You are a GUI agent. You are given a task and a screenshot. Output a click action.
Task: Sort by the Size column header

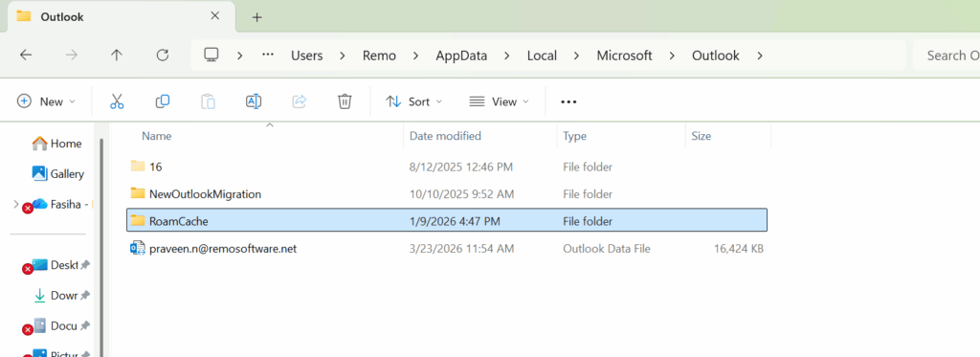701,136
